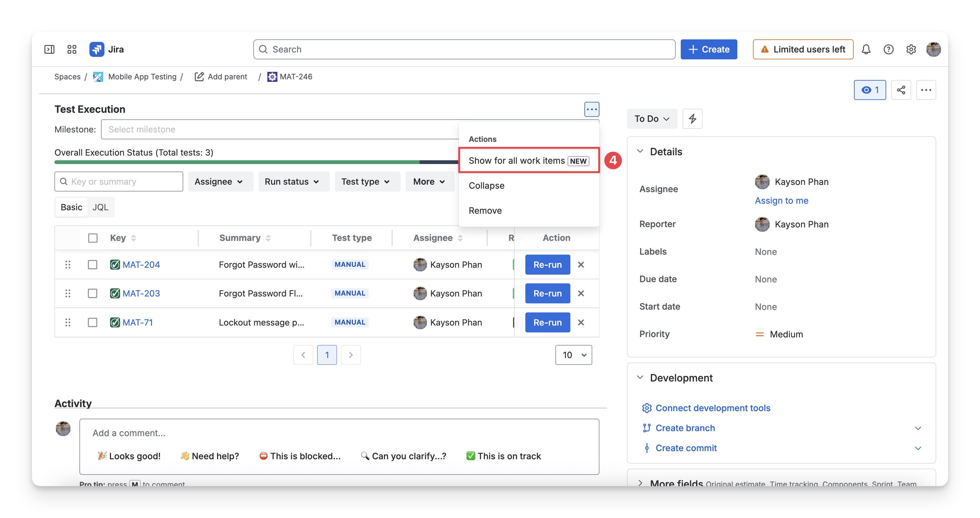Open work item more actions menu
This screenshot has width=980, height=518.
click(926, 90)
